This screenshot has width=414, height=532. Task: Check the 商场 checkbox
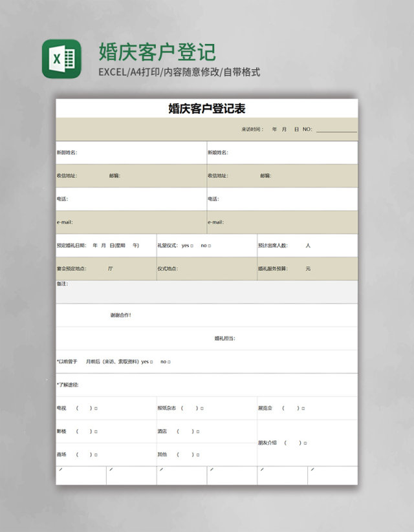pos(96,454)
